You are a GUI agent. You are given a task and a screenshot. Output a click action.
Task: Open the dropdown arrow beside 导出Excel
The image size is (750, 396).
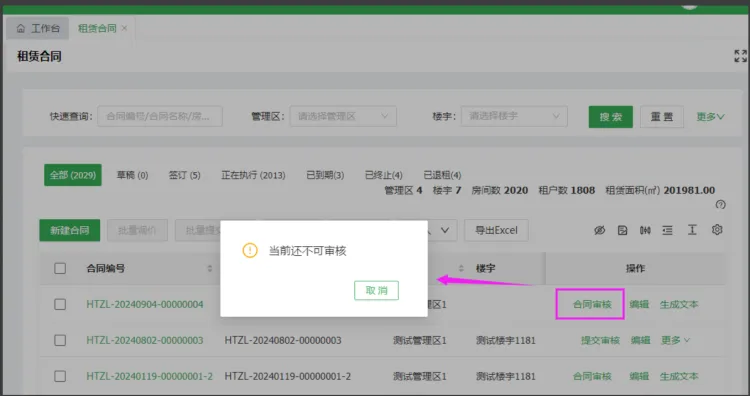click(445, 231)
